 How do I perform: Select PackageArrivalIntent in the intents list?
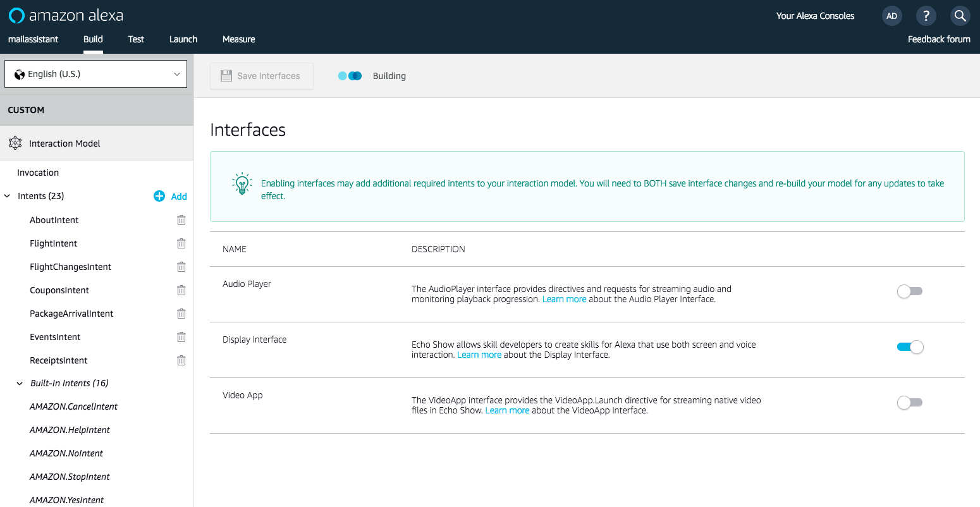click(x=71, y=314)
